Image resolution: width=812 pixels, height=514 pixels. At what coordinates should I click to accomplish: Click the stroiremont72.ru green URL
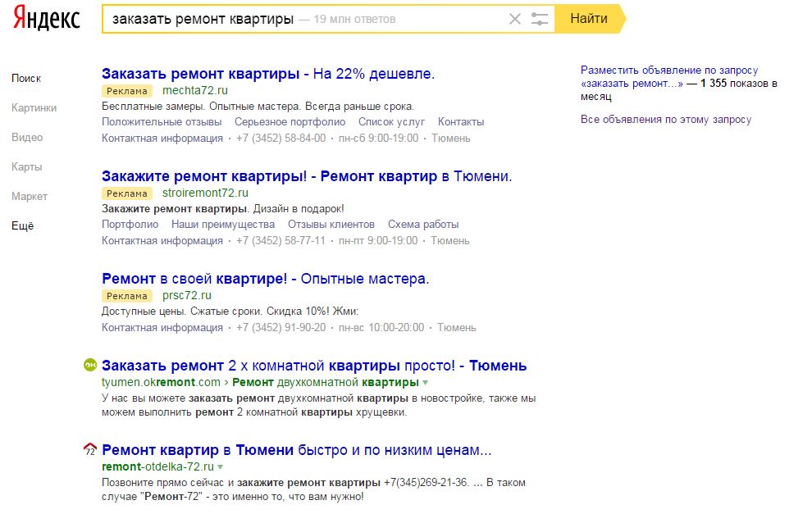click(205, 193)
